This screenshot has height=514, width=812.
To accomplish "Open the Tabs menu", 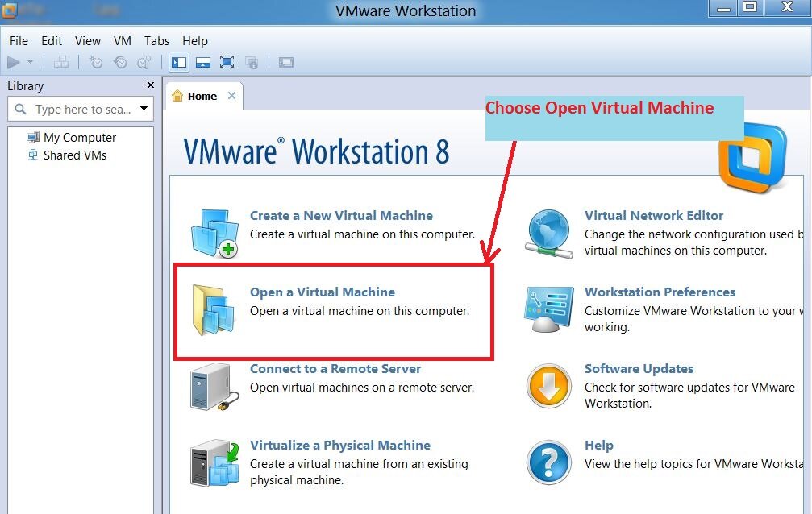I will coord(156,41).
